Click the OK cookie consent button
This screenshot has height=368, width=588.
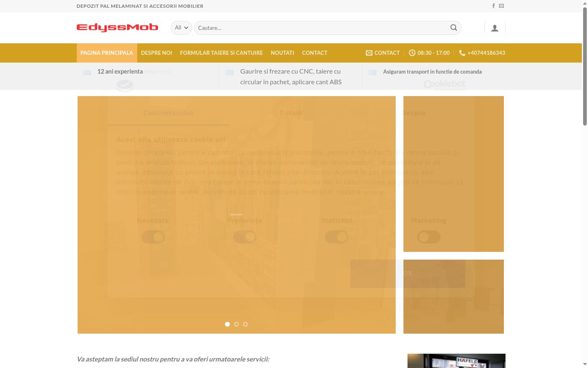408,273
